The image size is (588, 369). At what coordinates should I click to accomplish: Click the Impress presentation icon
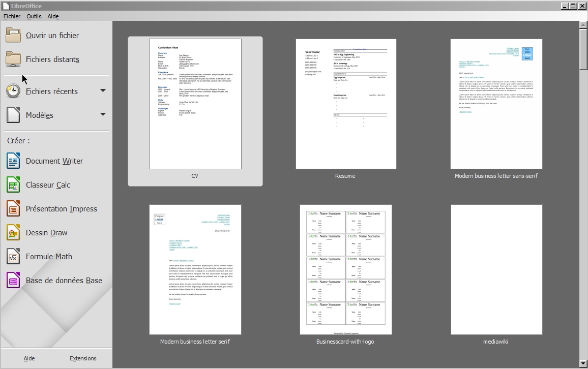pyautogui.click(x=13, y=209)
